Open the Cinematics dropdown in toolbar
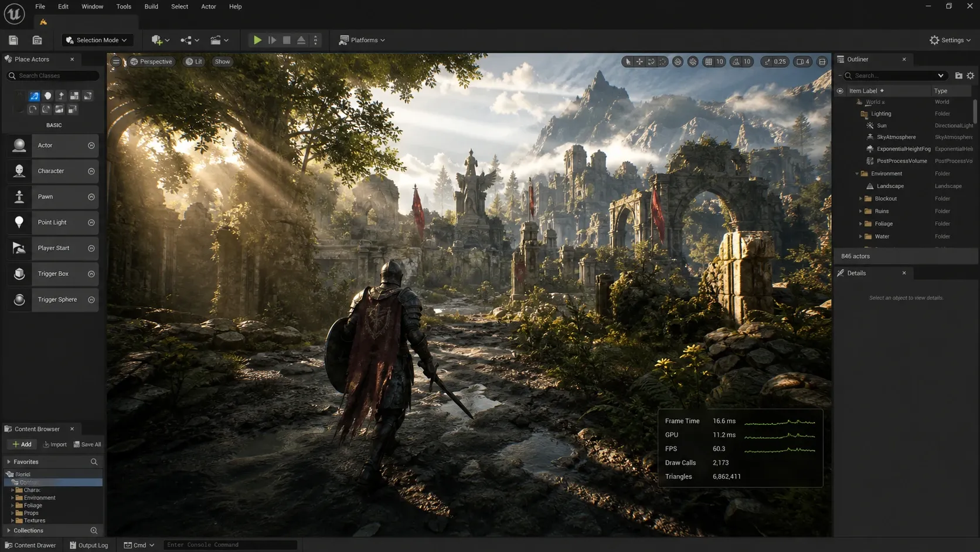This screenshot has width=980, height=552. tap(219, 40)
